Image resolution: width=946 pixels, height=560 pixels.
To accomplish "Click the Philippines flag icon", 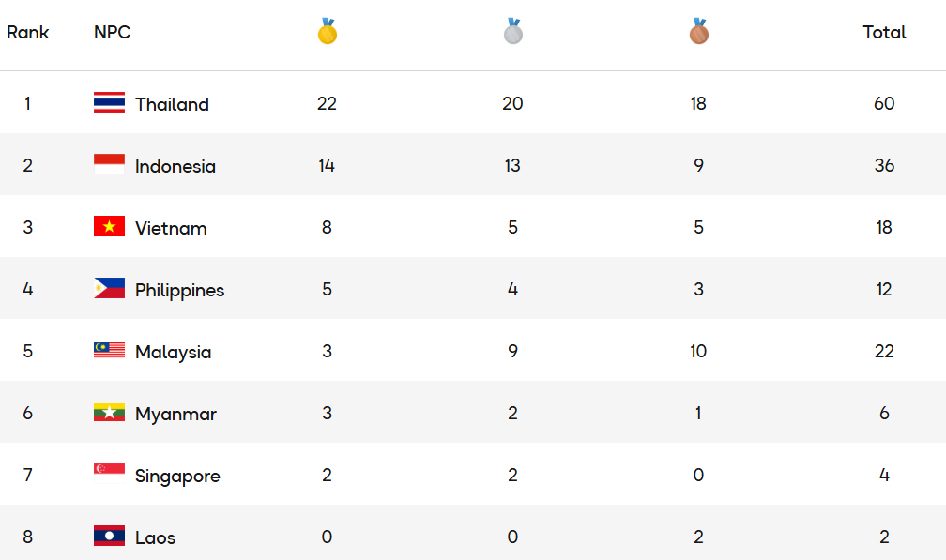I will coord(109,289).
